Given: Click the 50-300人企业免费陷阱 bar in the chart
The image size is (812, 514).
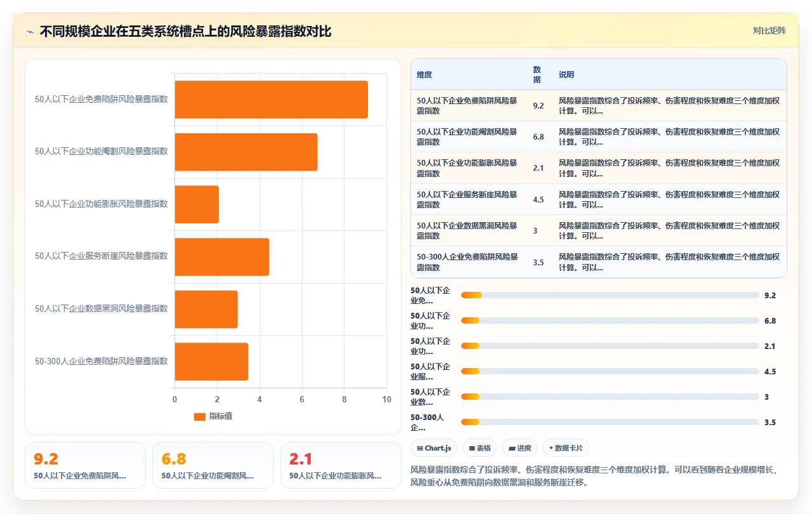Looking at the screenshot, I should point(211,362).
